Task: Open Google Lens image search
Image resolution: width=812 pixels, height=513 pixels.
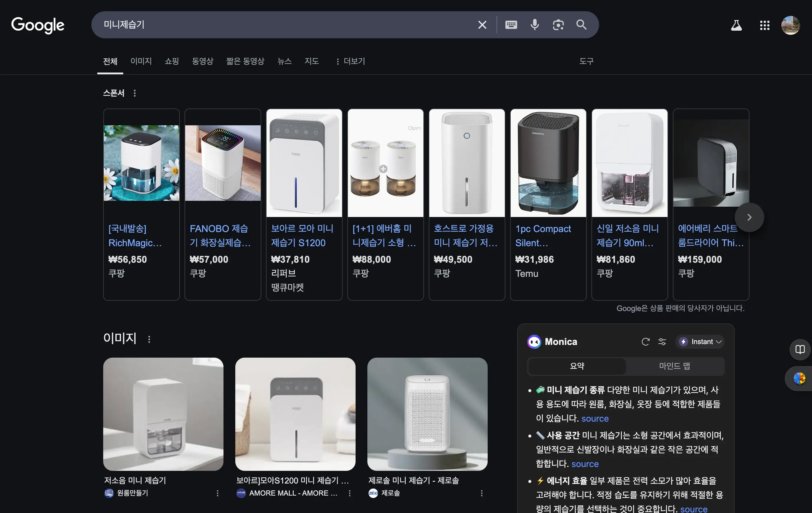Action: (558, 25)
